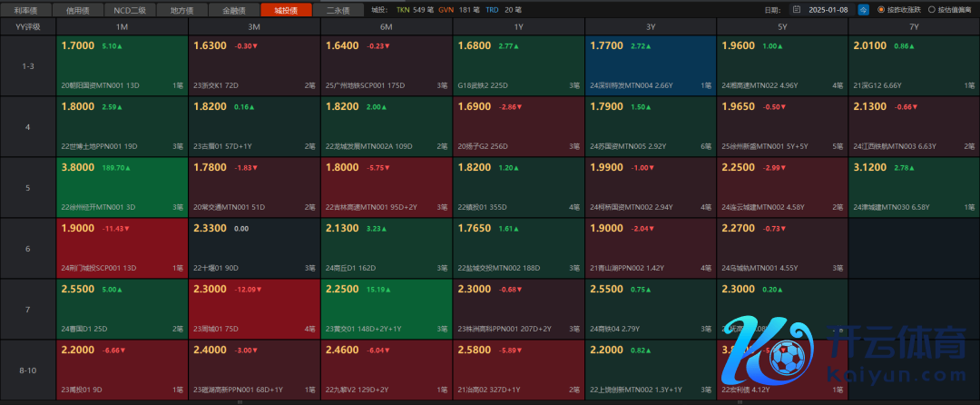Click the YY评级 column header
Image resolution: width=980 pixels, height=405 pixels.
coord(28,26)
